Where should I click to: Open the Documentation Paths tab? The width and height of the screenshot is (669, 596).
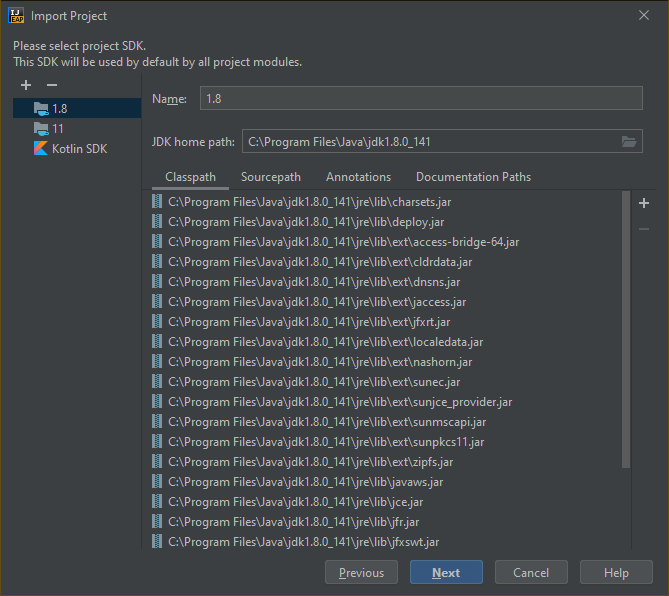click(x=473, y=177)
